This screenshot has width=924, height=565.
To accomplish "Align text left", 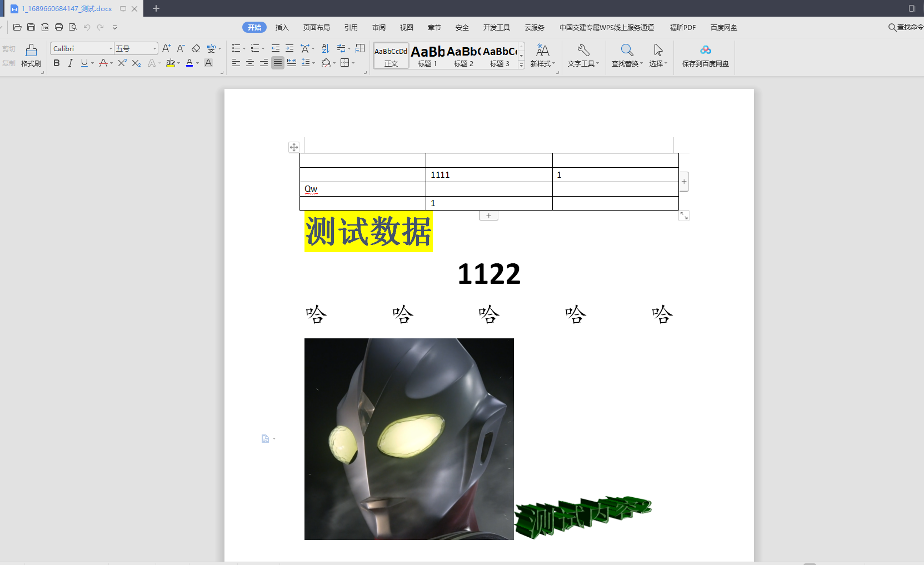I will click(x=236, y=63).
